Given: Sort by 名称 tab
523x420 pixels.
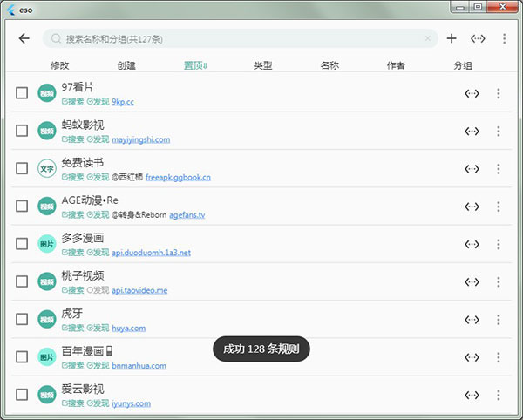Looking at the screenshot, I should [x=329, y=65].
